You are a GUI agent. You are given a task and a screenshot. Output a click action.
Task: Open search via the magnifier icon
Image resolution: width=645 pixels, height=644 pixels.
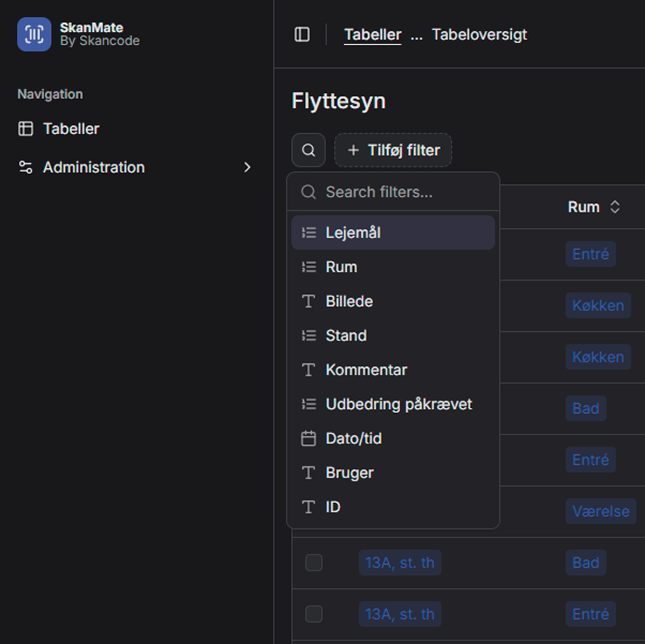(x=308, y=150)
